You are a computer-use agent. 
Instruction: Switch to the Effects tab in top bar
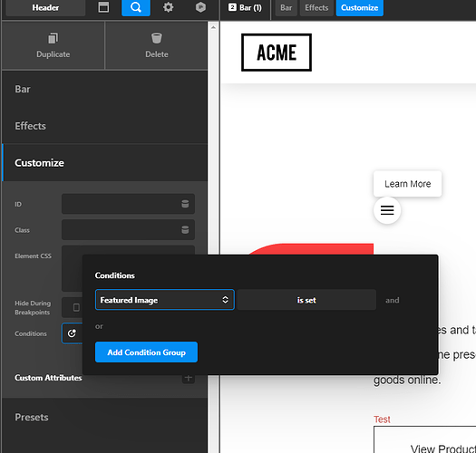316,7
